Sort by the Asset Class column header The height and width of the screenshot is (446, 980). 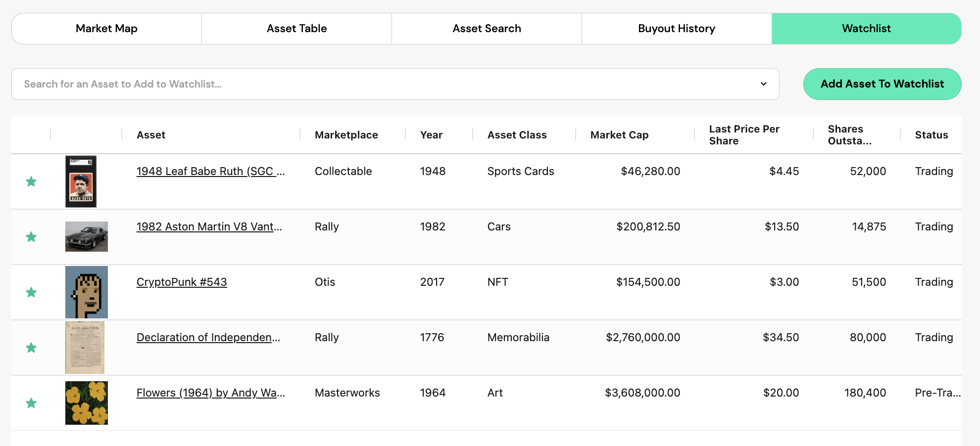coord(517,135)
